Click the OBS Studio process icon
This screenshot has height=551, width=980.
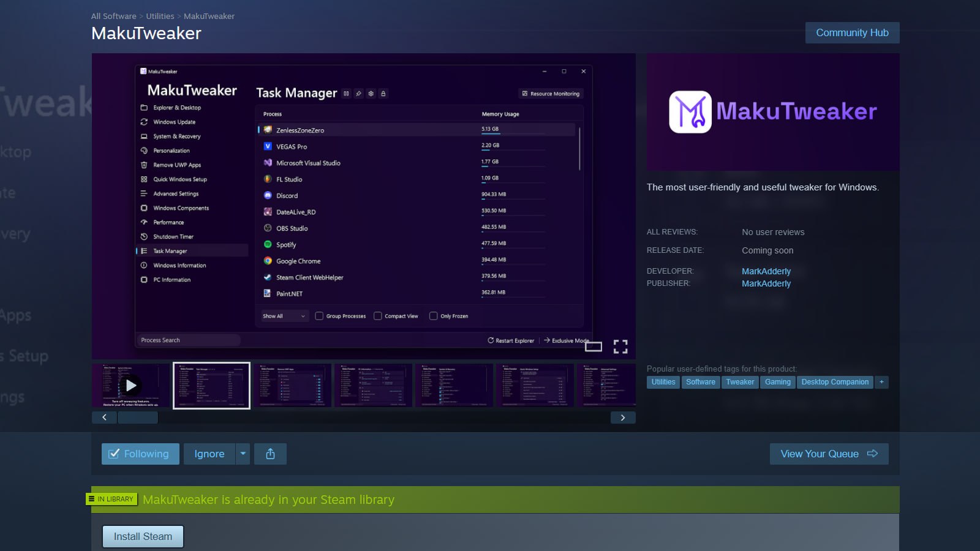tap(268, 228)
